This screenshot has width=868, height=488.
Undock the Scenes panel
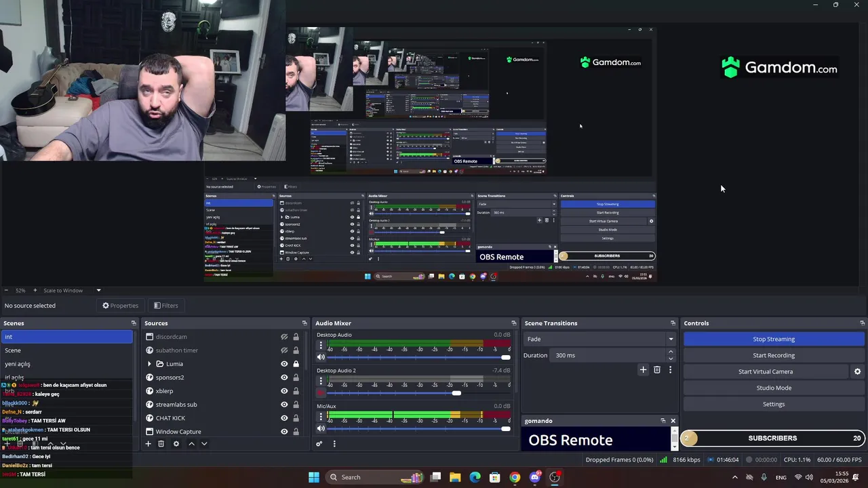[x=134, y=323]
